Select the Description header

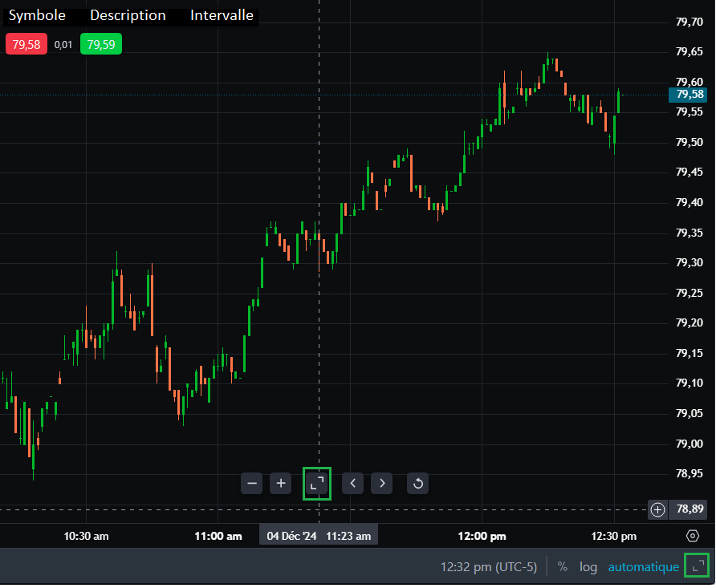(128, 15)
